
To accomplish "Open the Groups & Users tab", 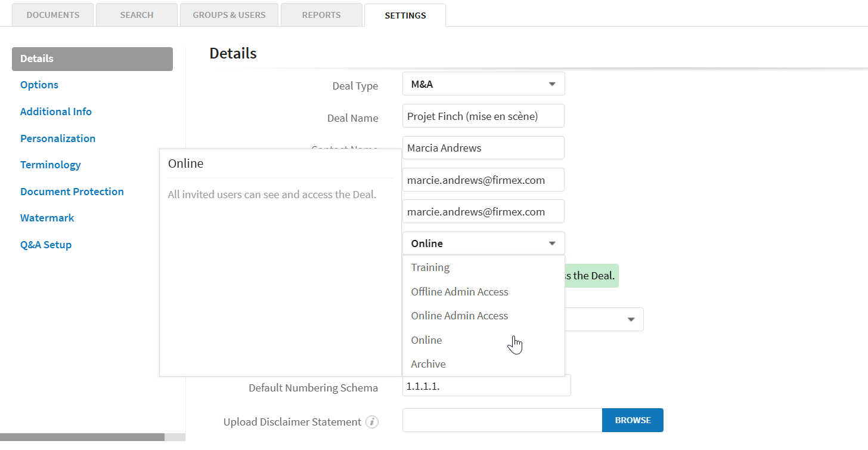I will pyautogui.click(x=229, y=15).
